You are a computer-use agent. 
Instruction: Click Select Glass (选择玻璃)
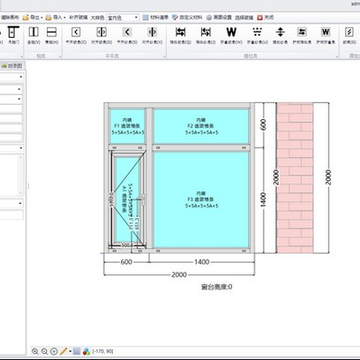tap(244, 17)
